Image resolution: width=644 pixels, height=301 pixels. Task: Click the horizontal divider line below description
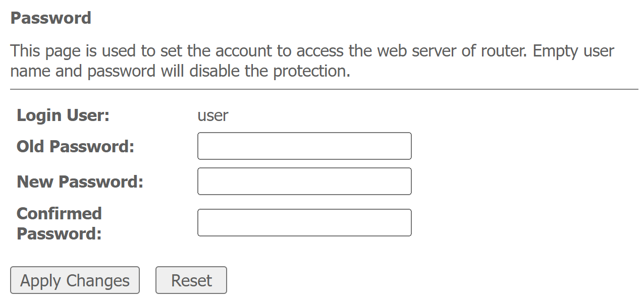point(324,89)
